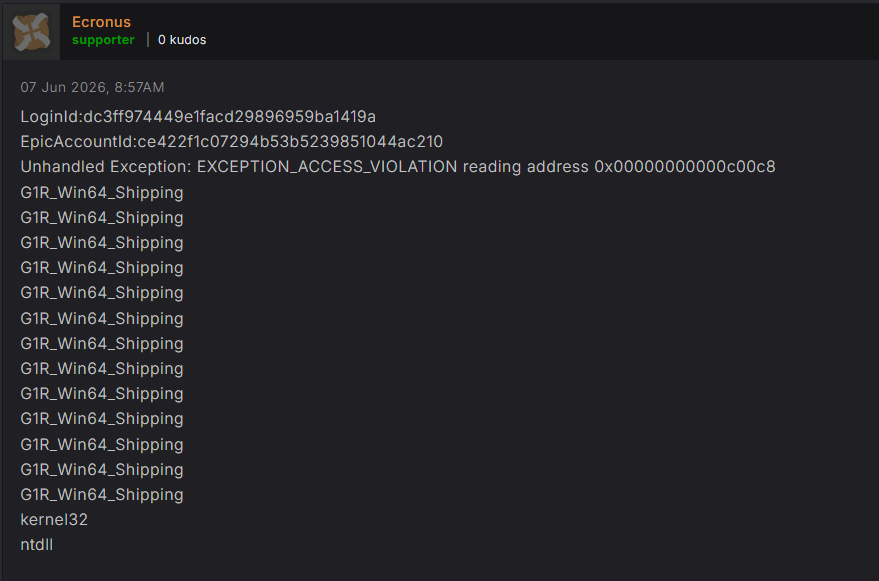The height and width of the screenshot is (581, 879).
Task: Click the LoginId label text
Action: pyautogui.click(x=52, y=117)
